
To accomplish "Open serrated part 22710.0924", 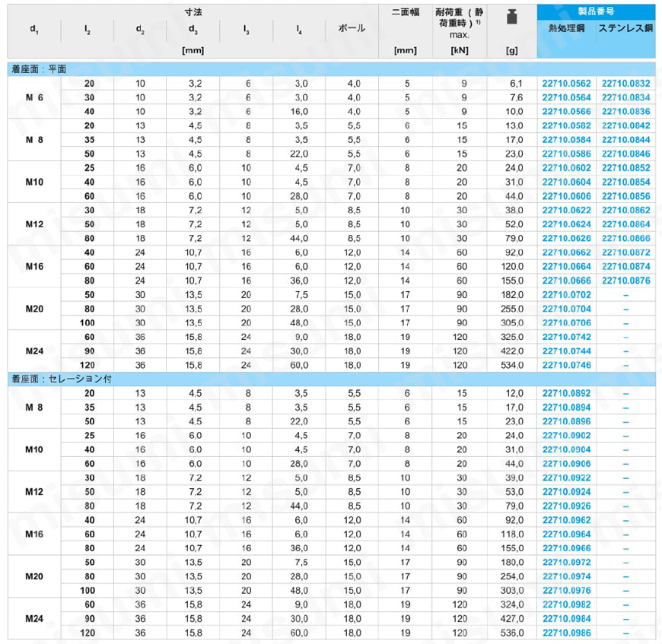I will pyautogui.click(x=567, y=492).
